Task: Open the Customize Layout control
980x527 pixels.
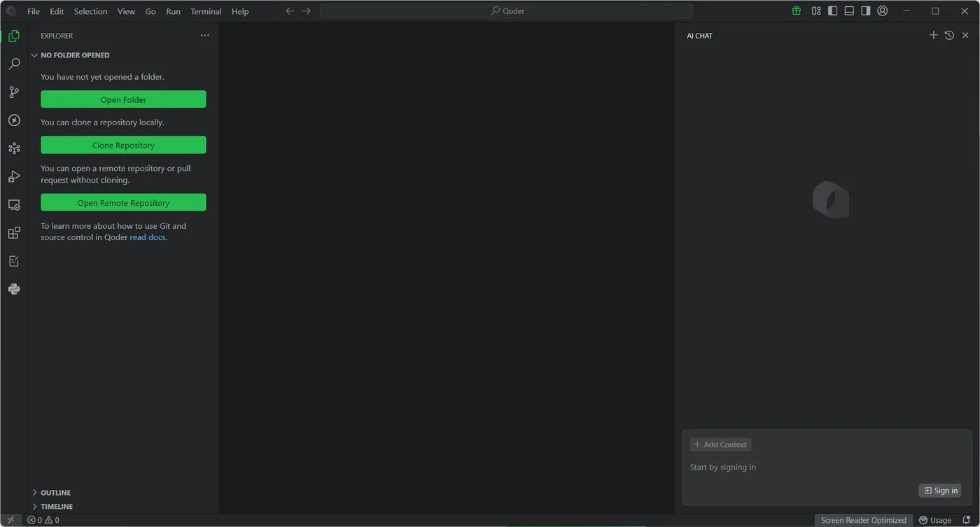Action: point(816,11)
